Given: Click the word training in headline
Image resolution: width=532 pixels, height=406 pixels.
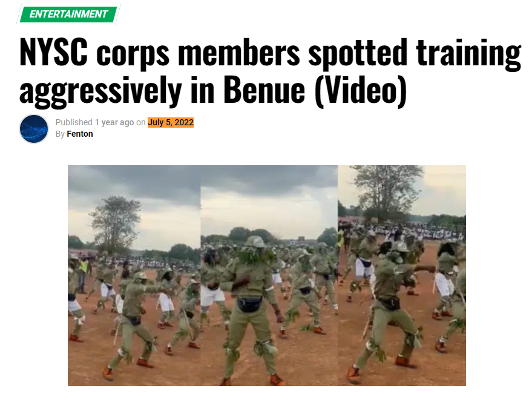Looking at the screenshot, I should click(x=468, y=54).
